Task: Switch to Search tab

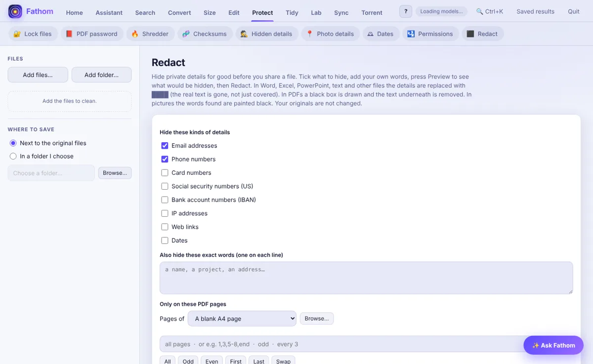Action: [145, 13]
